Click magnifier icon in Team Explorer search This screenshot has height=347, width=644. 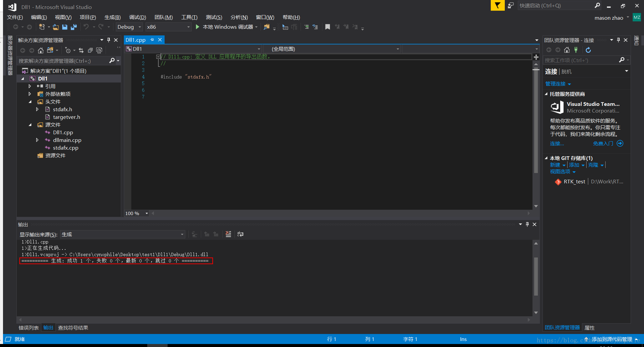coord(622,60)
